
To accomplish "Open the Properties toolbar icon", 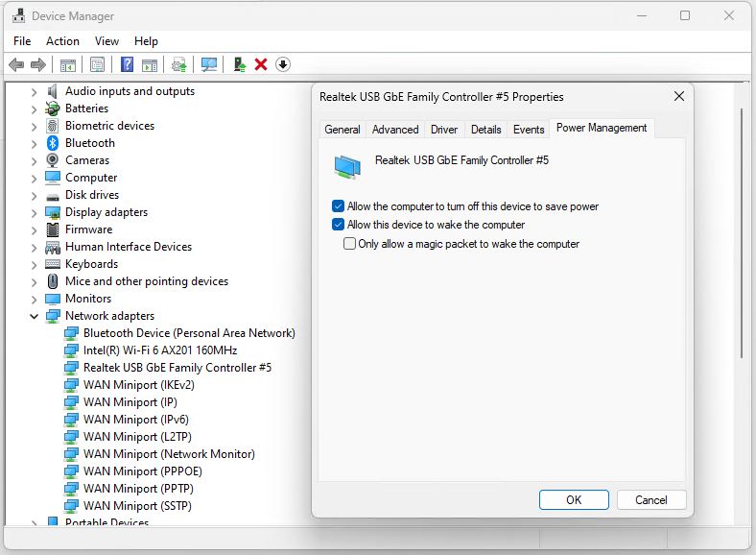I will (98, 64).
